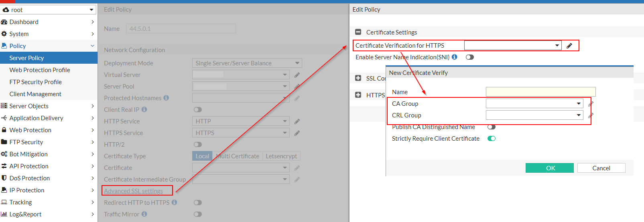Viewport: 644px width, 222px height.
Task: Click the info icon beside Enable SNI
Action: (454, 57)
